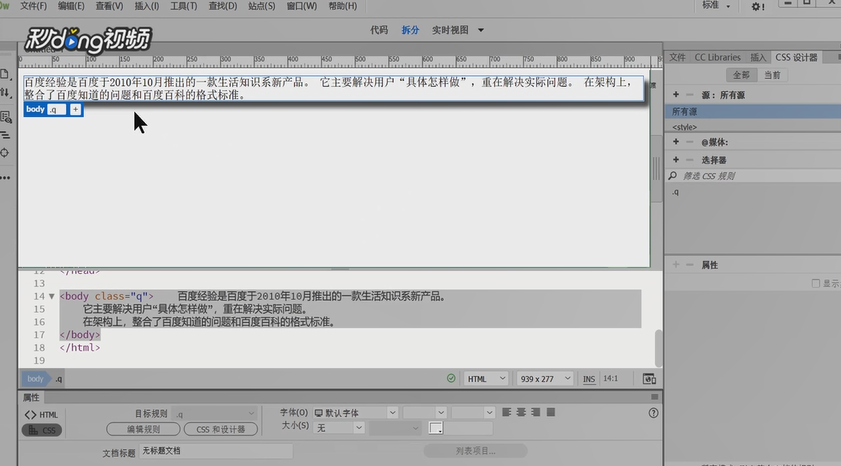Viewport: 841px width, 466px height.
Task: Open the 插入 panel tab
Action: pos(757,57)
